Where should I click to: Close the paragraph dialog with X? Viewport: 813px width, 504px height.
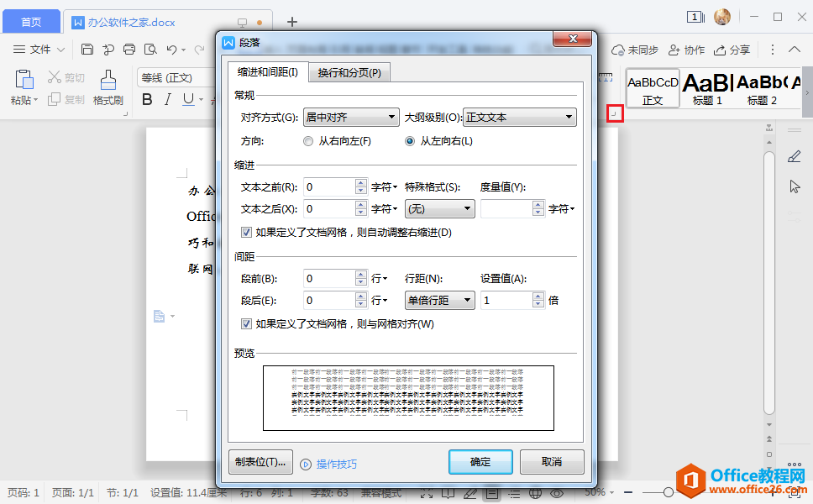[x=573, y=39]
